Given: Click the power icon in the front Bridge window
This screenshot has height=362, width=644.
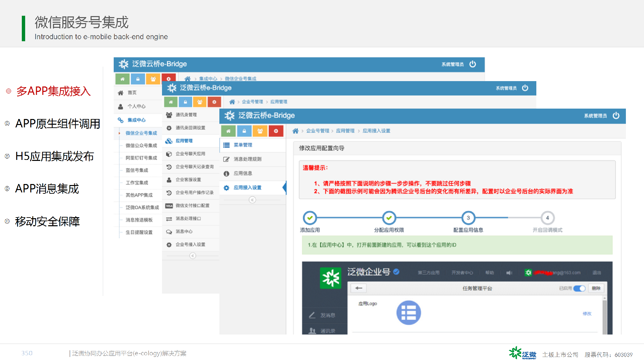Looking at the screenshot, I should pos(616,116).
